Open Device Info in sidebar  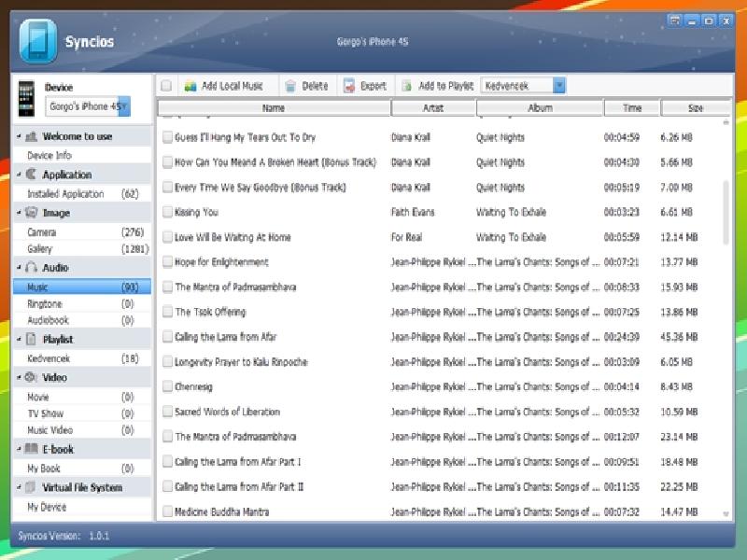tap(82, 156)
